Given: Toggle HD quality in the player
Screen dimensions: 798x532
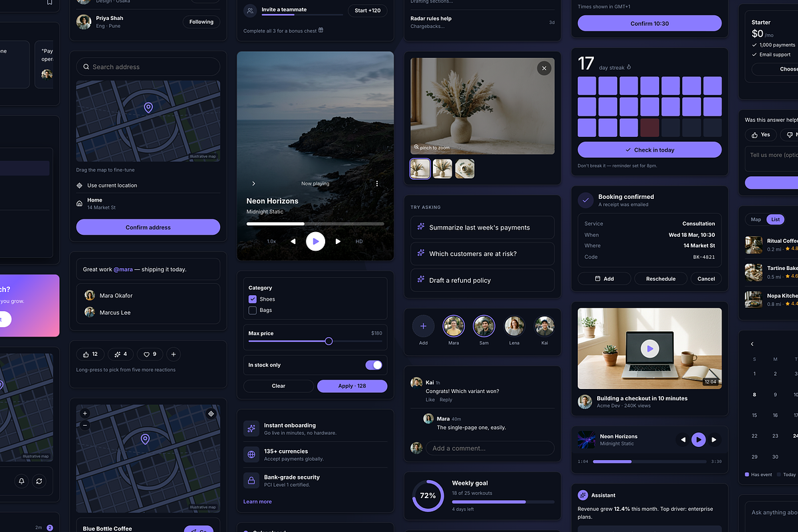Looking at the screenshot, I should point(359,241).
